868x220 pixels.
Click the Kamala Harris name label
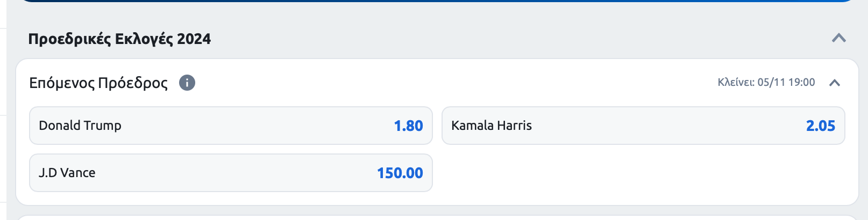(x=492, y=126)
